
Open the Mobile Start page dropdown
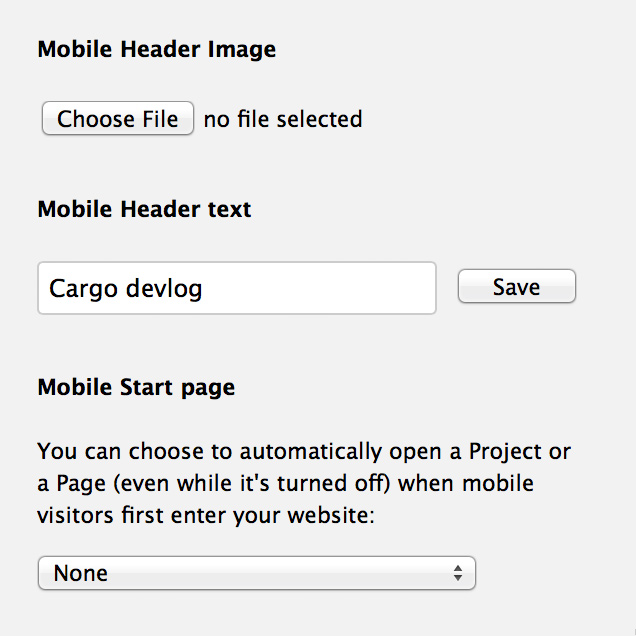tap(257, 573)
